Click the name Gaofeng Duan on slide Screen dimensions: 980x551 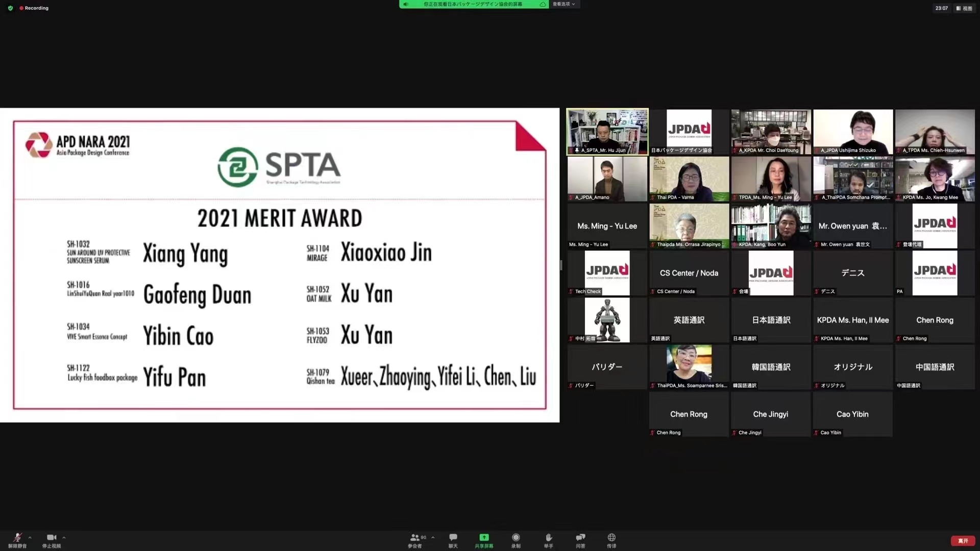coord(198,295)
